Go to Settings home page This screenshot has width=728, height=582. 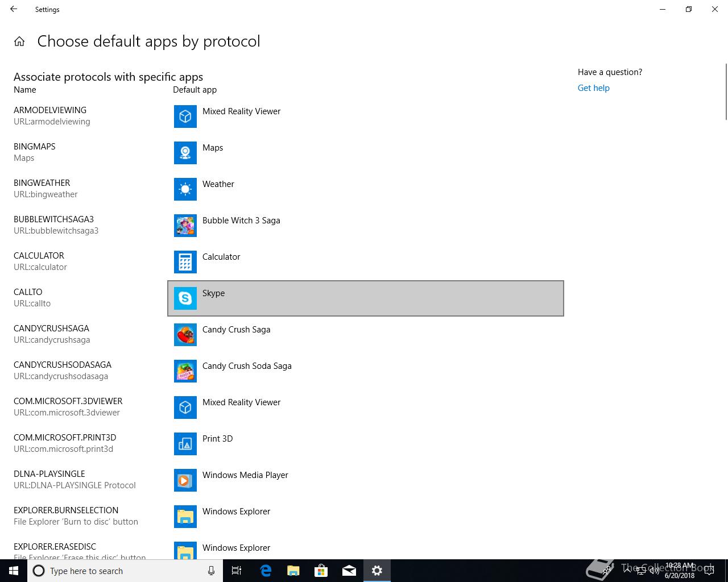[19, 41]
